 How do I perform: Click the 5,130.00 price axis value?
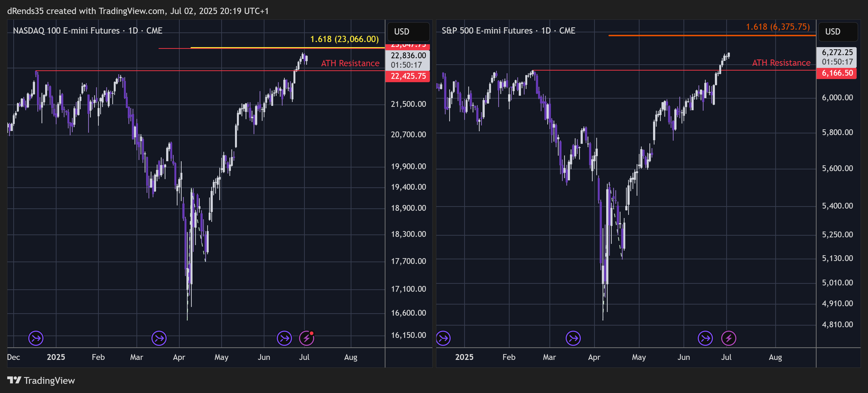(837, 258)
